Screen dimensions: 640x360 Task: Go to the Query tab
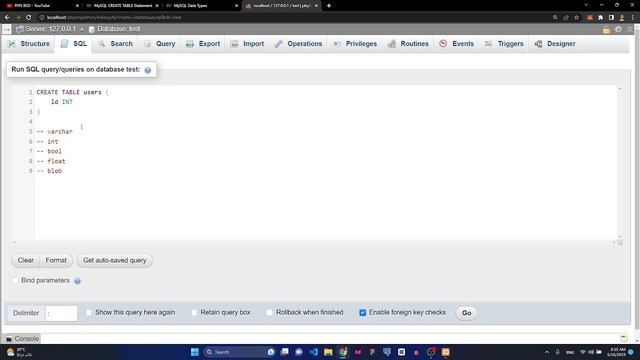(x=159, y=44)
